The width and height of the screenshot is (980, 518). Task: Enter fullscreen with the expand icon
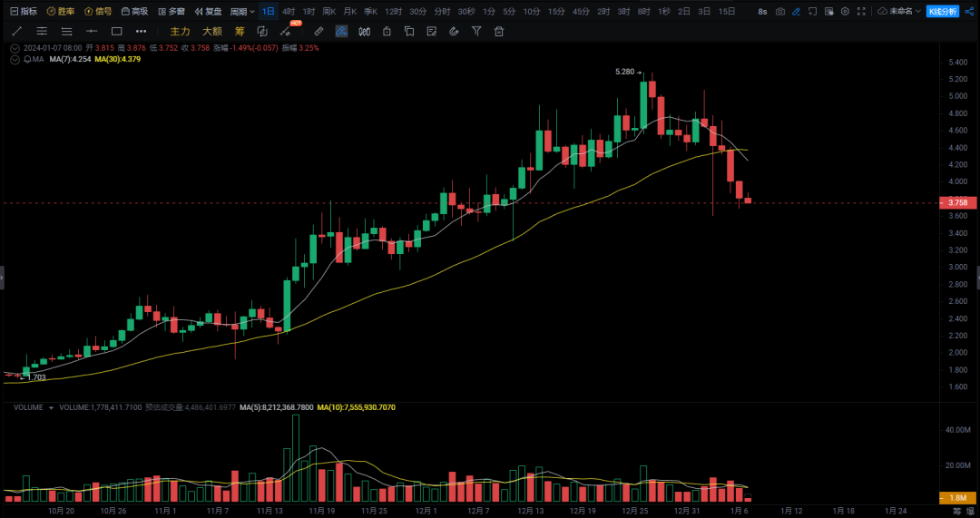pos(861,11)
